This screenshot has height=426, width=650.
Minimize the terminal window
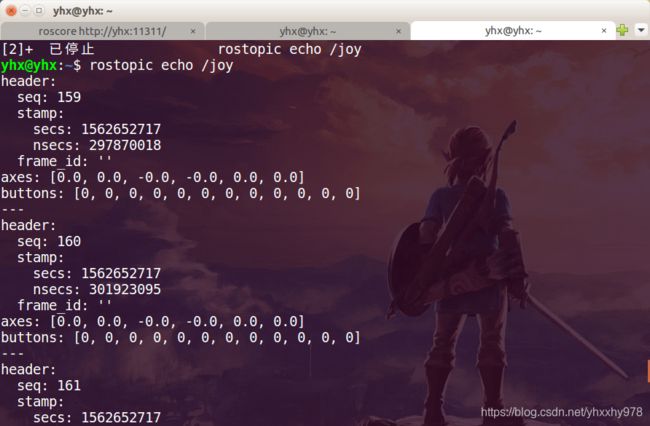pyautogui.click(x=25, y=11)
